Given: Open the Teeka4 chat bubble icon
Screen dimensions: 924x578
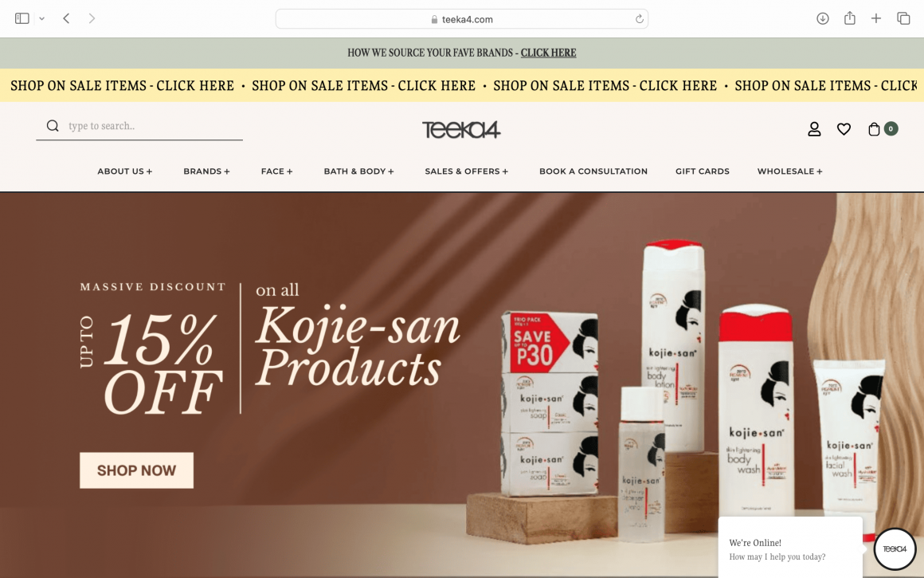Looking at the screenshot, I should [895, 549].
